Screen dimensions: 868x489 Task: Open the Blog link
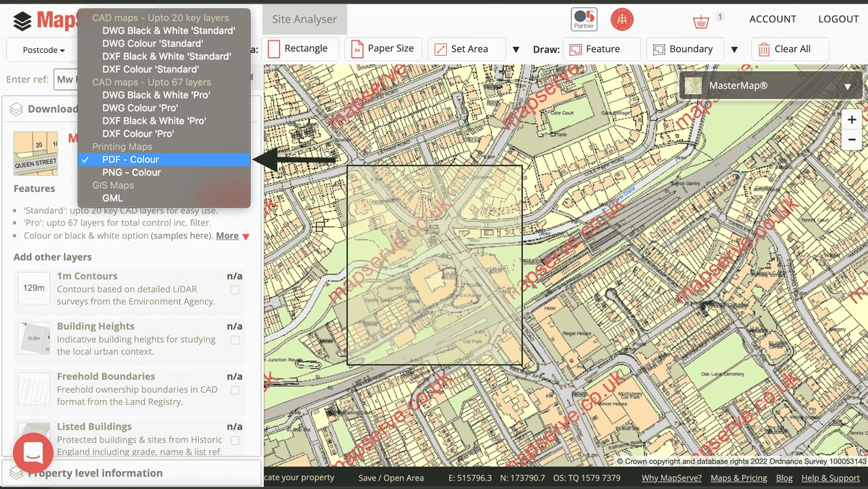(x=784, y=477)
